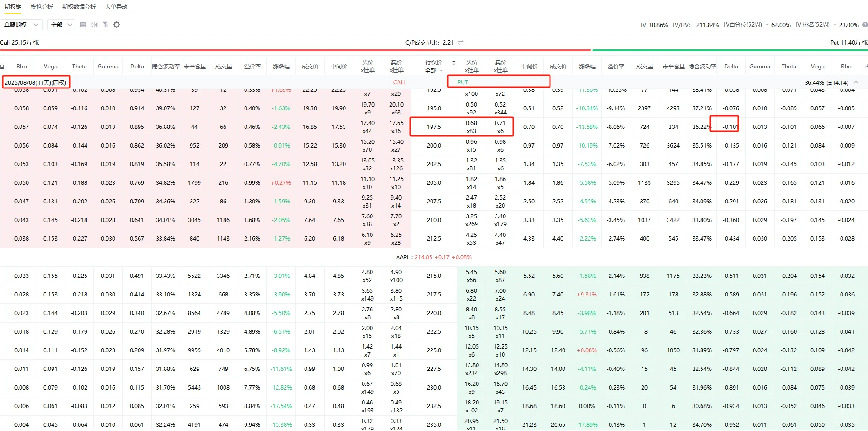Select the 202.5 strike price cell
This screenshot has height=431, width=868.
[x=434, y=164]
